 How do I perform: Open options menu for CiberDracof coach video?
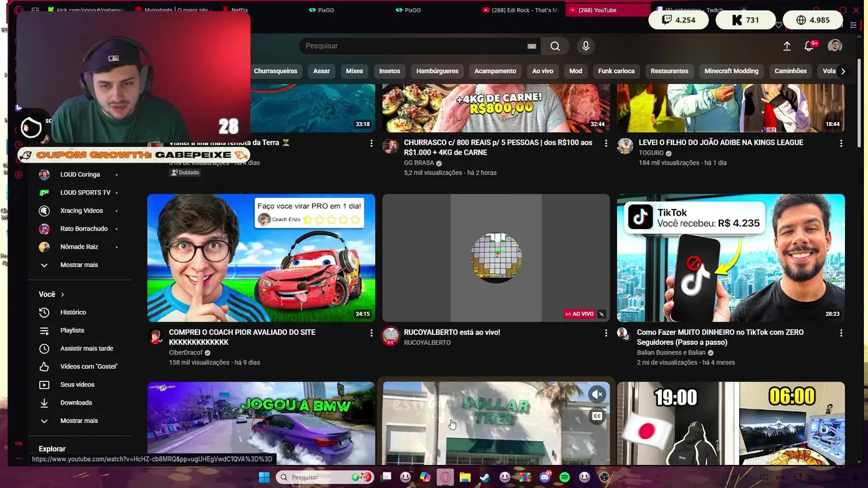371,333
